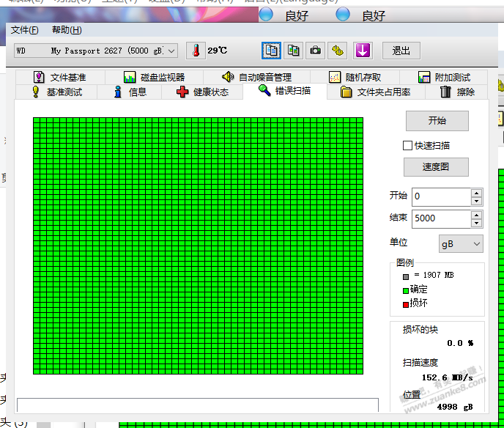This screenshot has width=504, height=428.
Task: Increase the 开始 start value with up arrow
Action: pyautogui.click(x=477, y=193)
